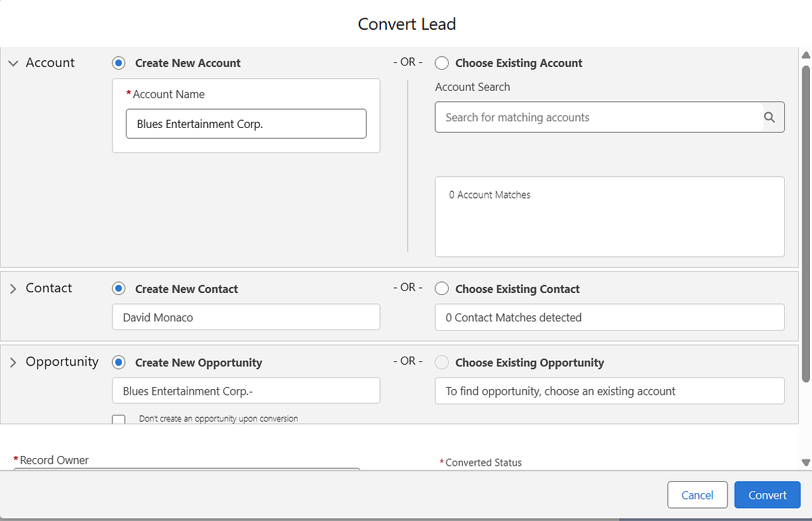Click the new opportunity name field
The height and width of the screenshot is (521, 812).
click(x=246, y=391)
